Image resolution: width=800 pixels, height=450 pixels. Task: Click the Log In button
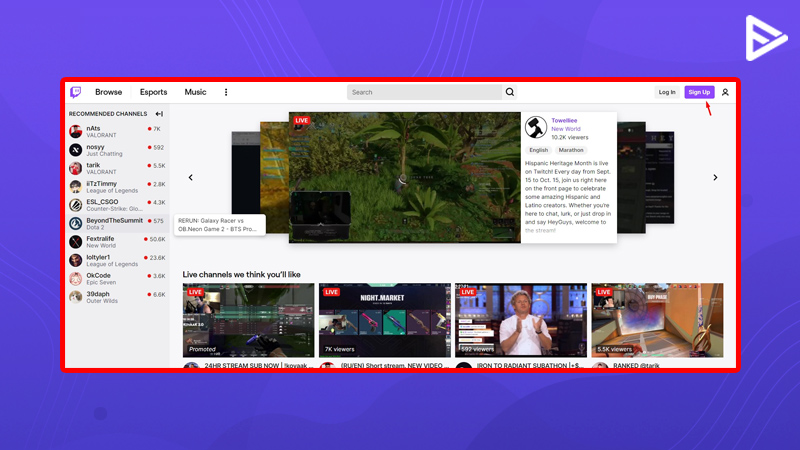pyautogui.click(x=667, y=92)
